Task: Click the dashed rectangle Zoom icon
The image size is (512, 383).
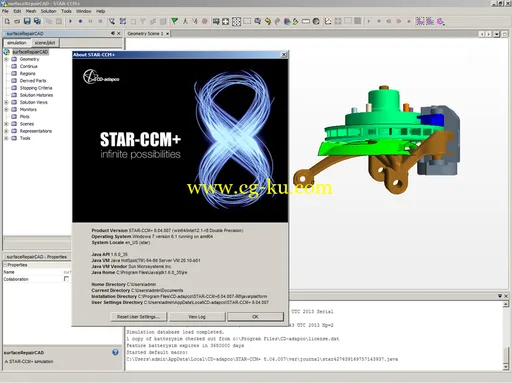Action: [x=247, y=21]
